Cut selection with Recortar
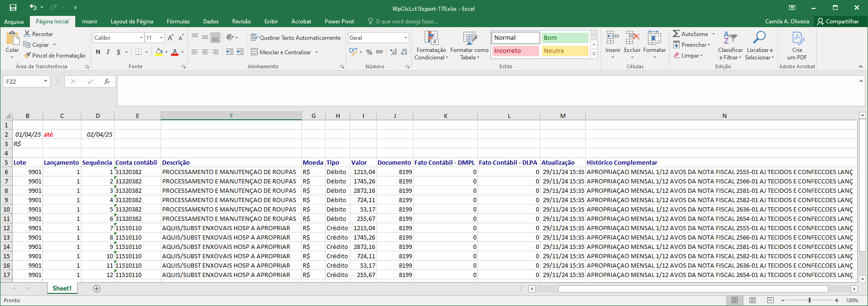Viewport: 868px width, 306px height. [x=38, y=34]
